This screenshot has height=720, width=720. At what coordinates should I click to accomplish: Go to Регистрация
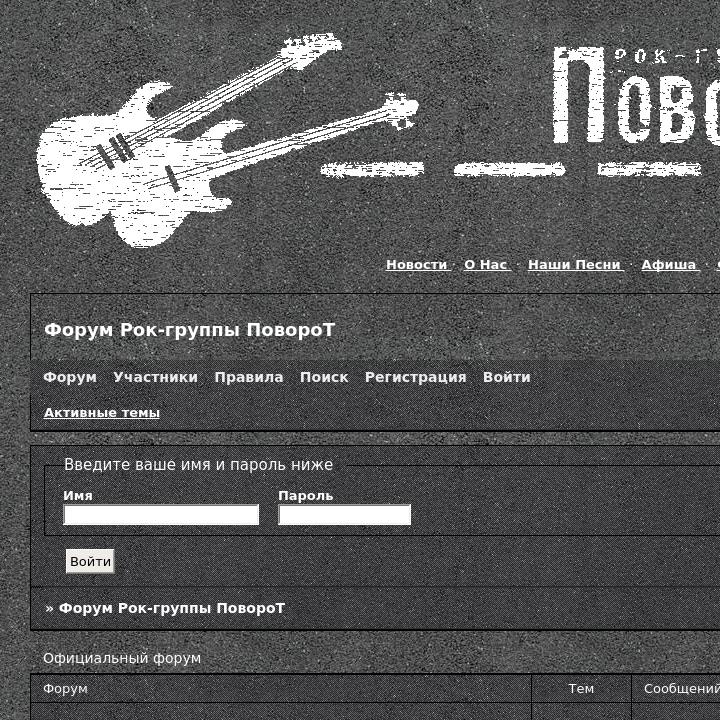tap(416, 377)
